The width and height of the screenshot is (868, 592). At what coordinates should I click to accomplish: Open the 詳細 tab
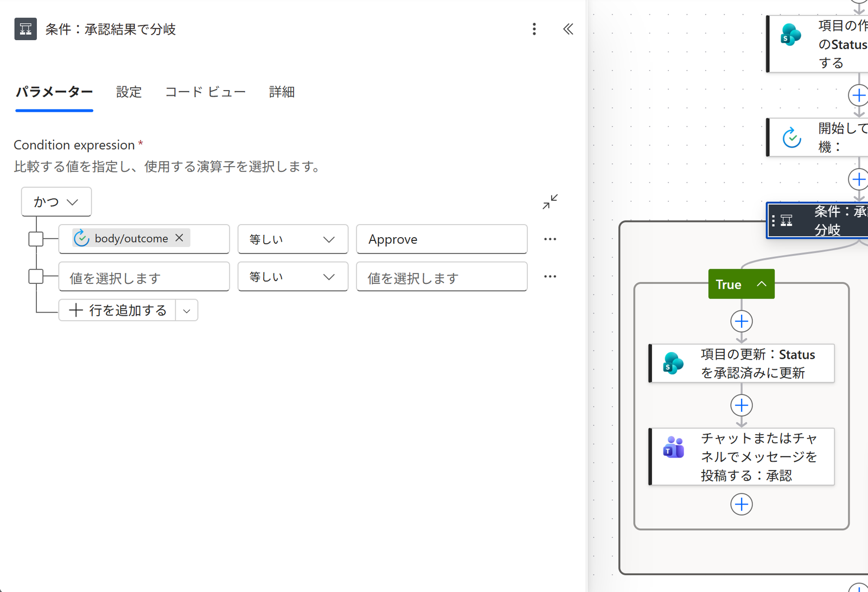(x=282, y=92)
